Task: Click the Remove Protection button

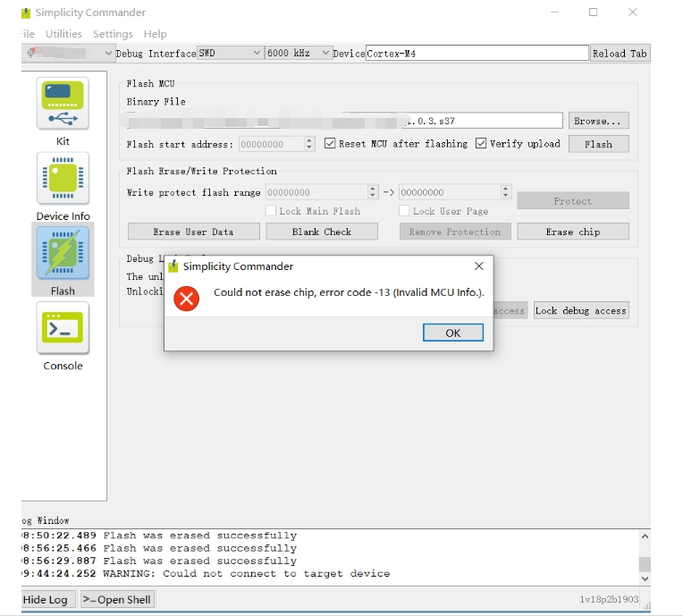Action: point(455,232)
